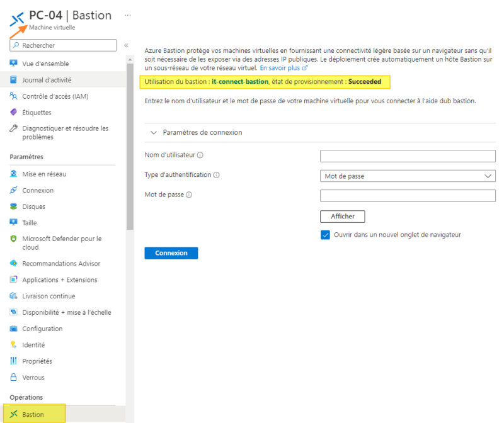Click the Afficher password button
The width and height of the screenshot is (504, 423).
343,217
